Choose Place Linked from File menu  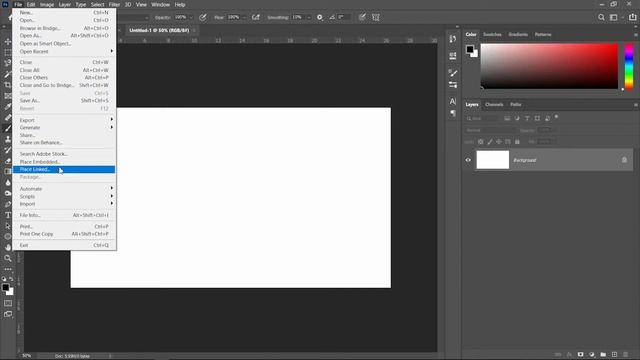click(x=64, y=169)
